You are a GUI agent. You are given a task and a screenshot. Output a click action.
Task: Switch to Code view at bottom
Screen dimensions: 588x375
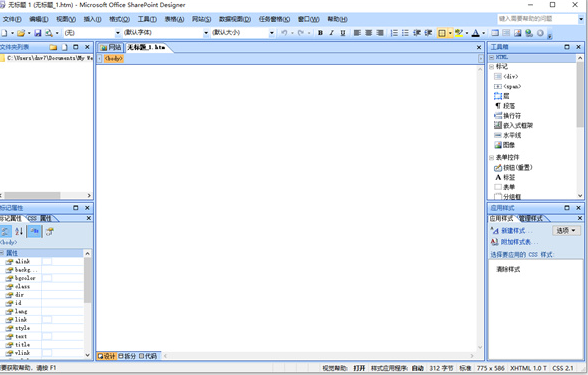(x=148, y=356)
